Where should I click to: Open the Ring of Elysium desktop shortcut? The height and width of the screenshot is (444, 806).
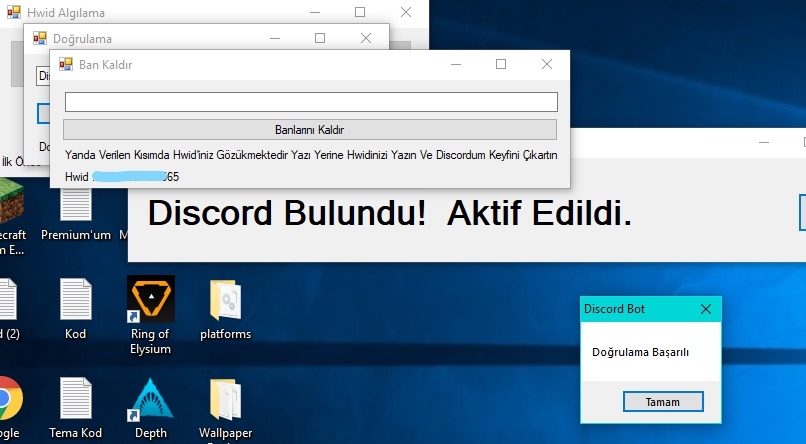point(150,314)
